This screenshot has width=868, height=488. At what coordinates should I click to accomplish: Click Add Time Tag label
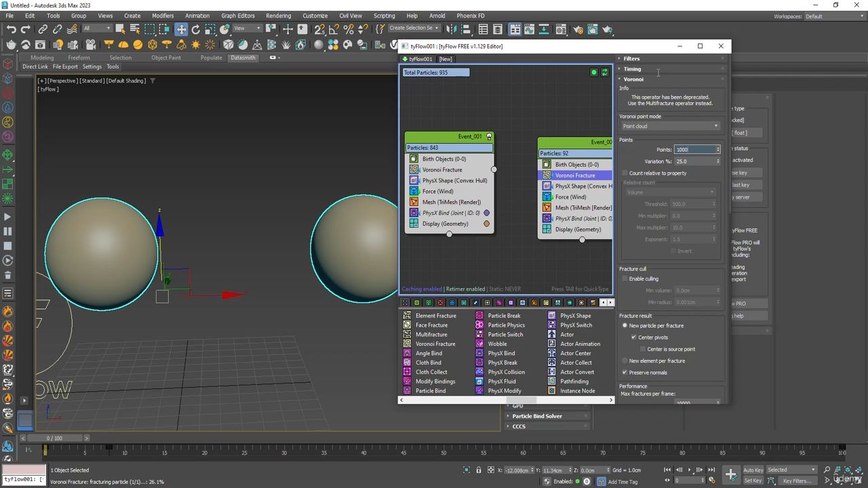coord(623,482)
